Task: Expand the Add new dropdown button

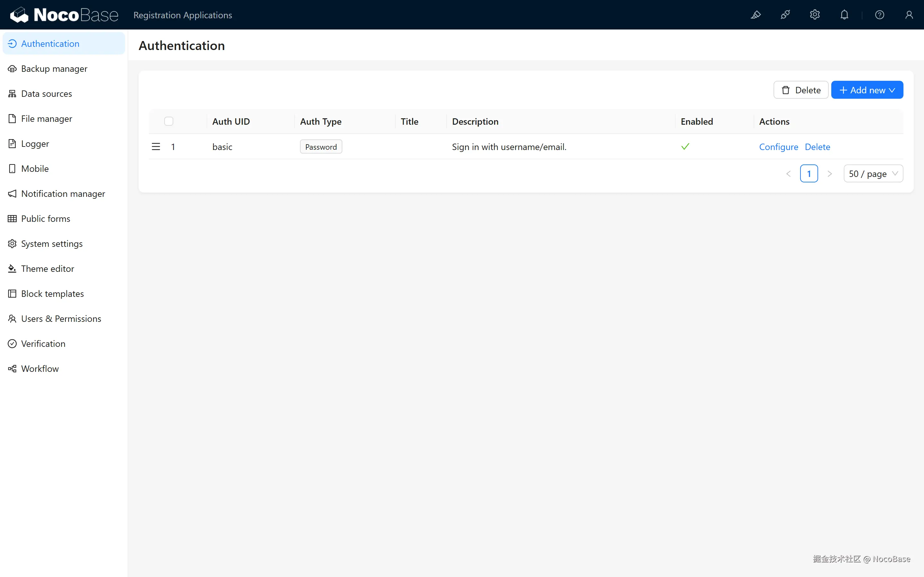Action: (867, 90)
